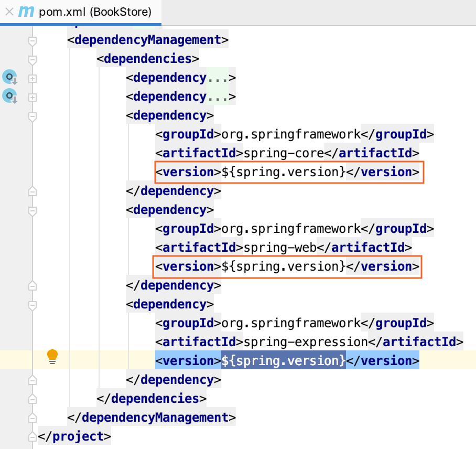476x449 pixels.
Task: Click spring-web version property in box
Action: (284, 266)
